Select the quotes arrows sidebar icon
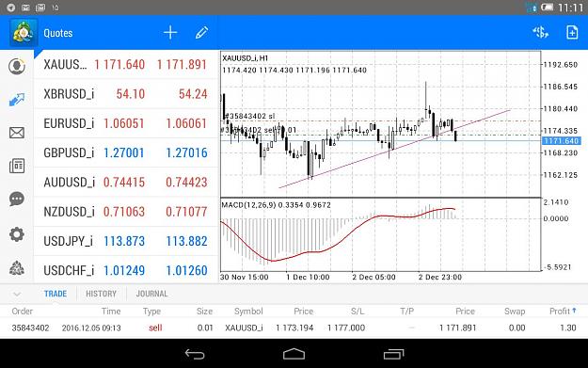 pos(17,100)
